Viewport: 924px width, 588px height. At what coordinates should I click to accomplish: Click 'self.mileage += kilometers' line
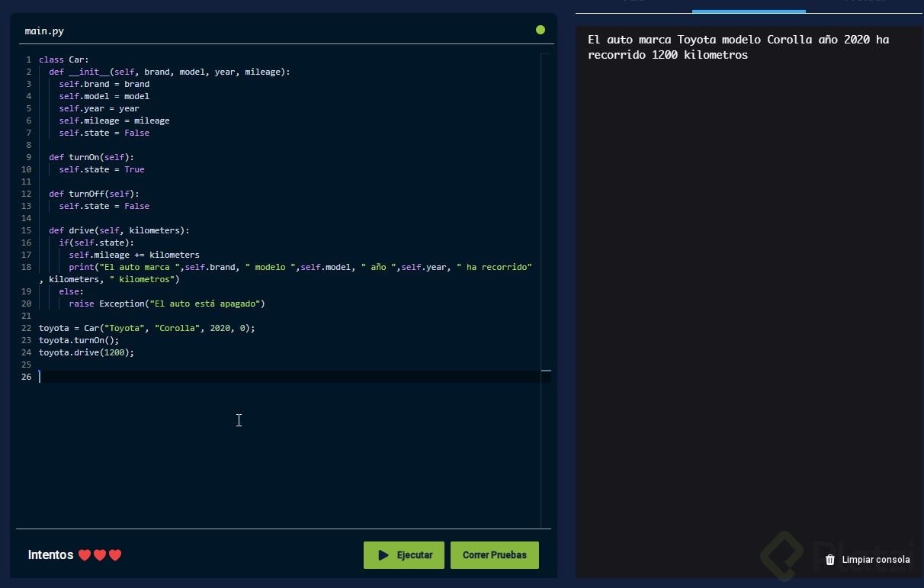click(x=134, y=255)
